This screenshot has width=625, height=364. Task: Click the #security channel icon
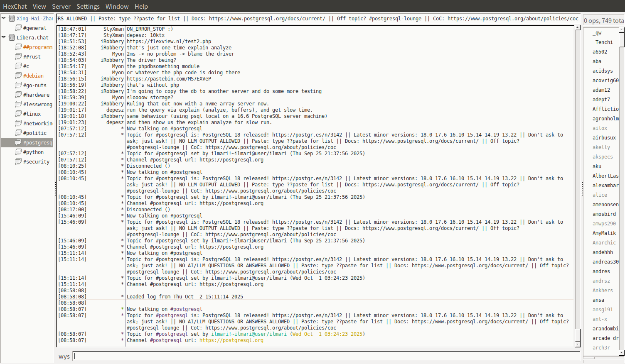click(18, 161)
